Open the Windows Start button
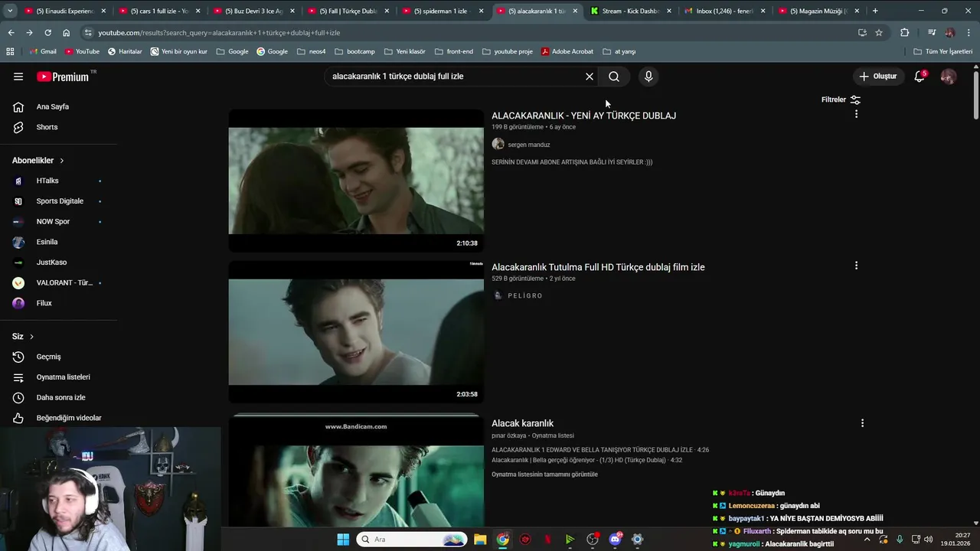 click(x=343, y=540)
